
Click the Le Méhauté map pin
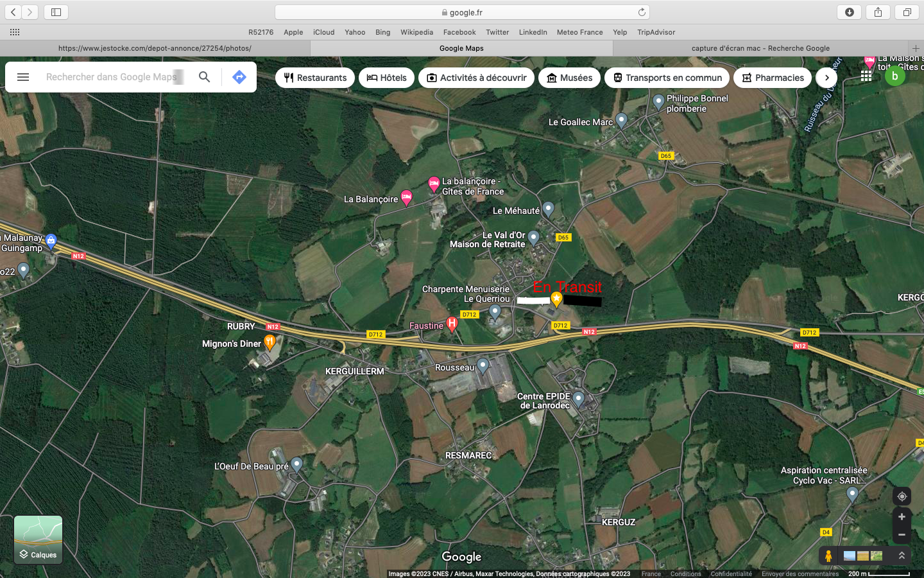pos(548,209)
